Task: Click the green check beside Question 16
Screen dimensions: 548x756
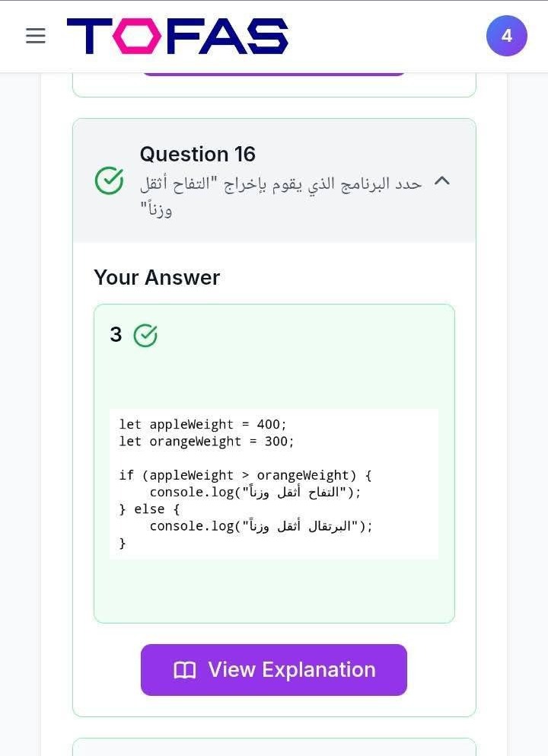Action: [x=109, y=181]
